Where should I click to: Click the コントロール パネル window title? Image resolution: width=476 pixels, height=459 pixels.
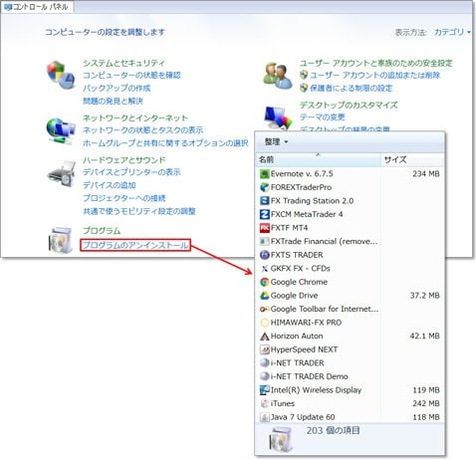point(40,7)
